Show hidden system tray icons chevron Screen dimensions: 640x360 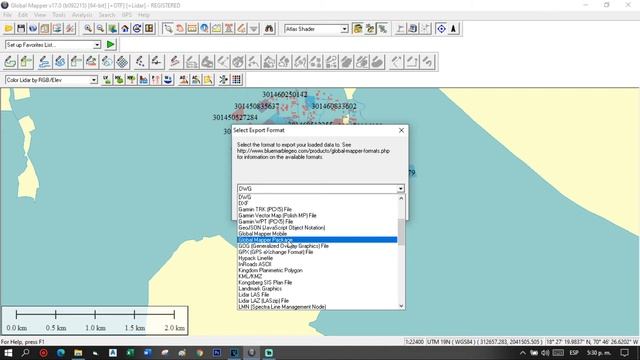click(523, 353)
